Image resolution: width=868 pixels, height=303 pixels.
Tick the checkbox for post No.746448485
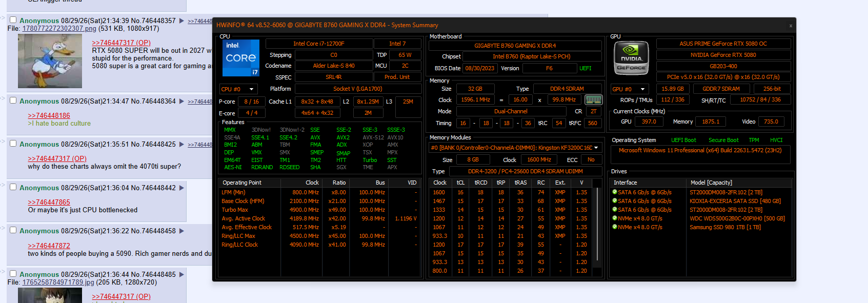click(13, 274)
